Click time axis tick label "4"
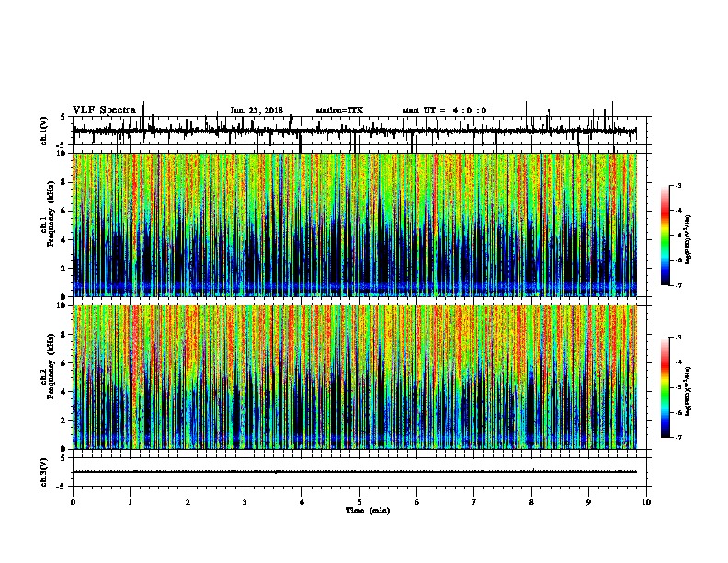This screenshot has height=563, width=728. pos(301,502)
